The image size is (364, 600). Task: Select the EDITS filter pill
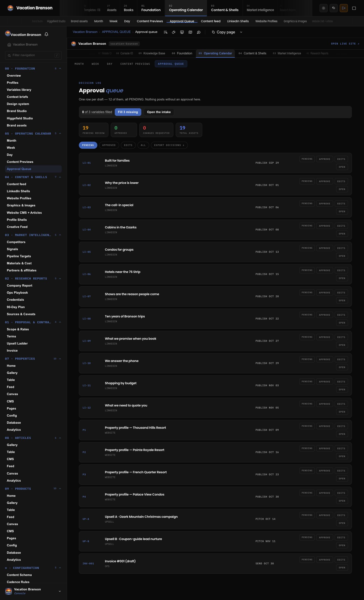click(128, 145)
